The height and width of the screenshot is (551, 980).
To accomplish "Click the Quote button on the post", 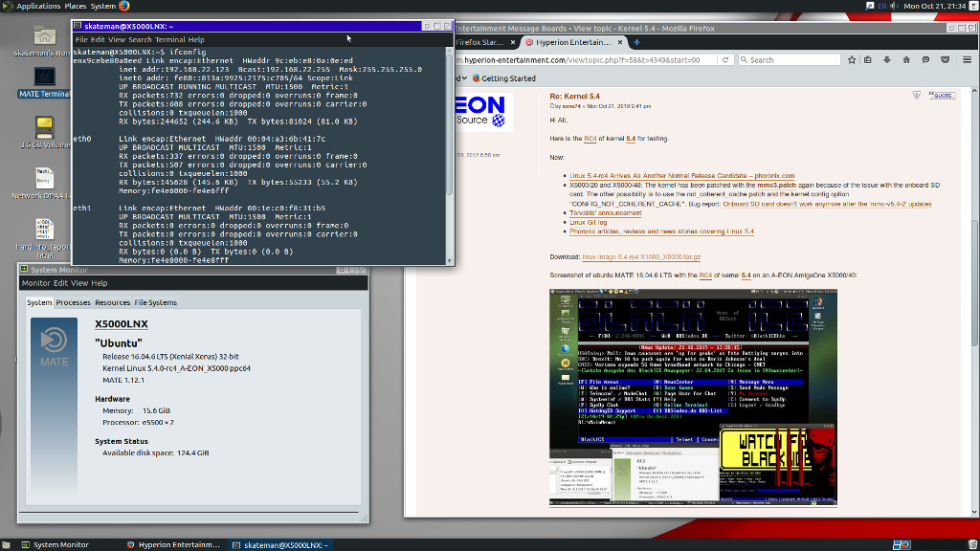I will (942, 95).
